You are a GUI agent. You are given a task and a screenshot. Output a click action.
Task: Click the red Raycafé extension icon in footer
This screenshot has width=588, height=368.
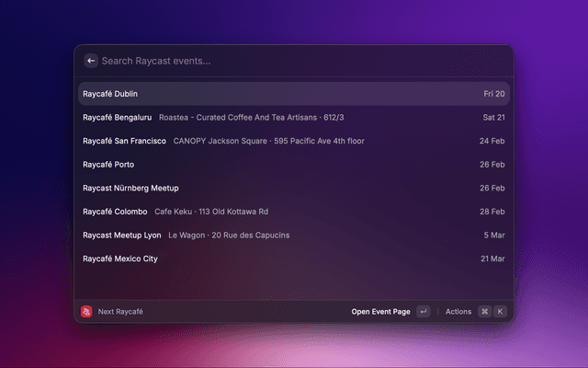pyautogui.click(x=86, y=312)
